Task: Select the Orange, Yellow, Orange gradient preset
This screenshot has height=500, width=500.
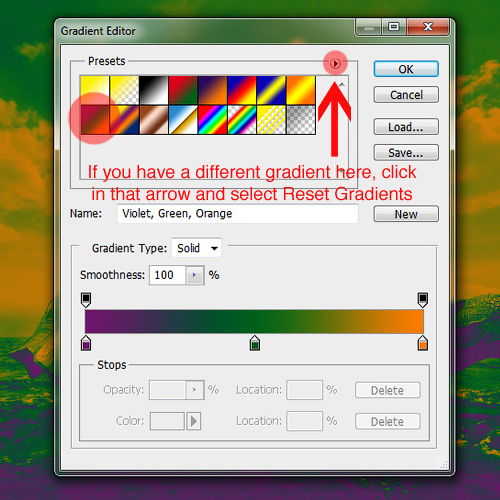Action: click(x=300, y=90)
